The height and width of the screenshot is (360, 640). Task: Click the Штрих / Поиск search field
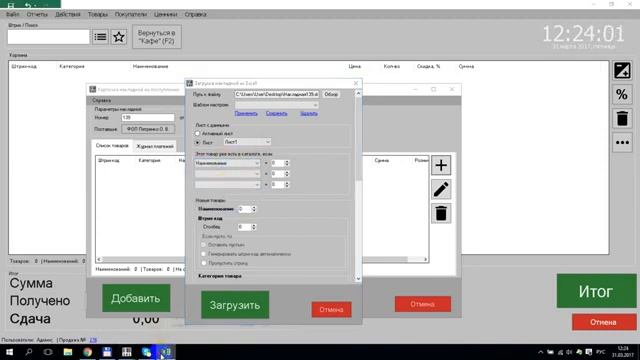coord(48,37)
